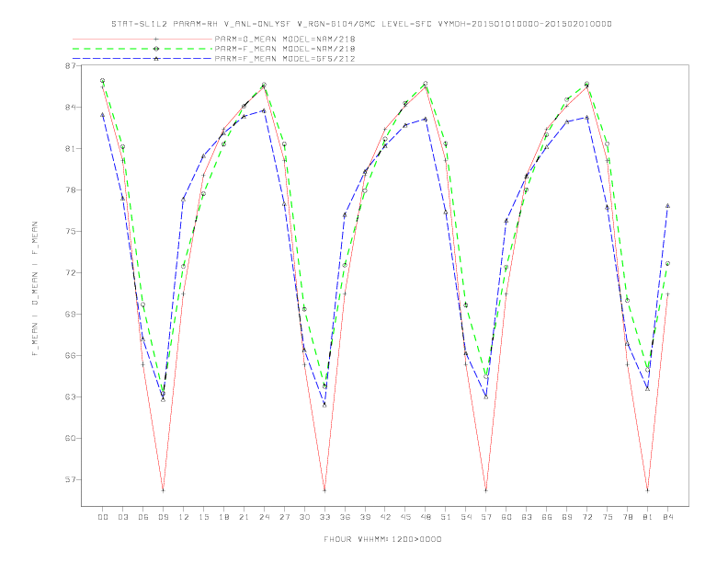Screen dimensions: 728x563
Task: Click x-axis tick label 54
Action: pyautogui.click(x=466, y=517)
